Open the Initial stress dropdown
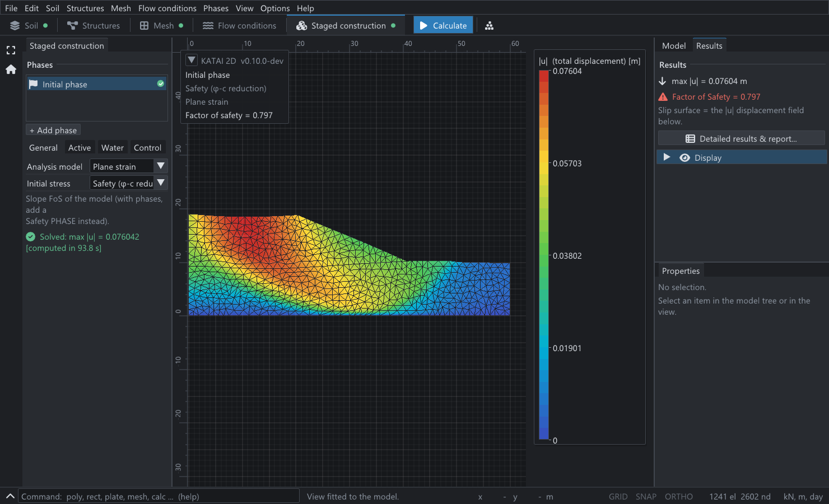The image size is (829, 504). pyautogui.click(x=128, y=183)
